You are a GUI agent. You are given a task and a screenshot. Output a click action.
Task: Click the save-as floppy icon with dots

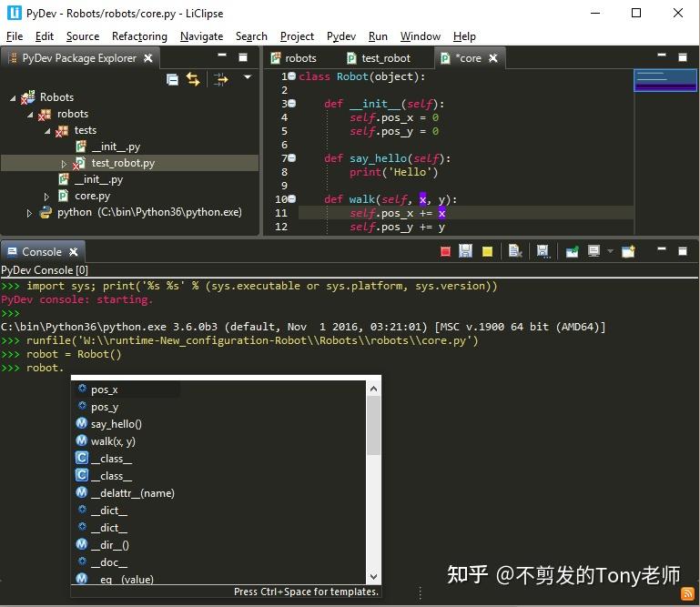[x=543, y=251]
